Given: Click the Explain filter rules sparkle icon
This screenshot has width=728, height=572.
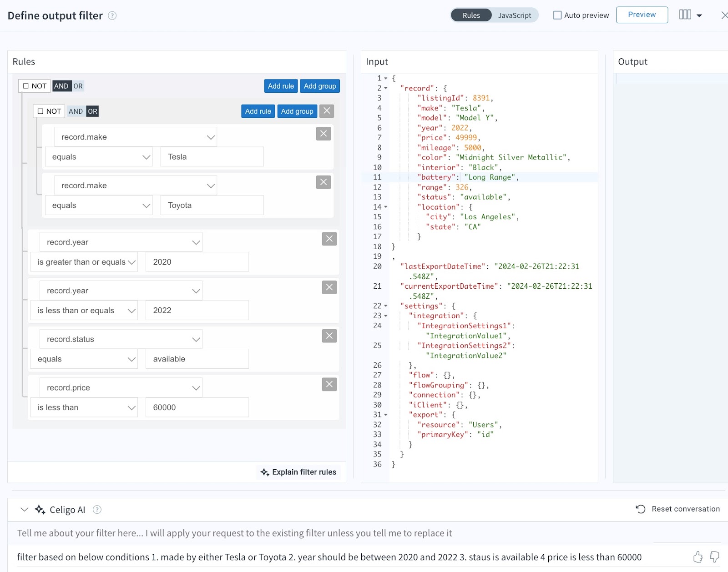Looking at the screenshot, I should pyautogui.click(x=265, y=472).
